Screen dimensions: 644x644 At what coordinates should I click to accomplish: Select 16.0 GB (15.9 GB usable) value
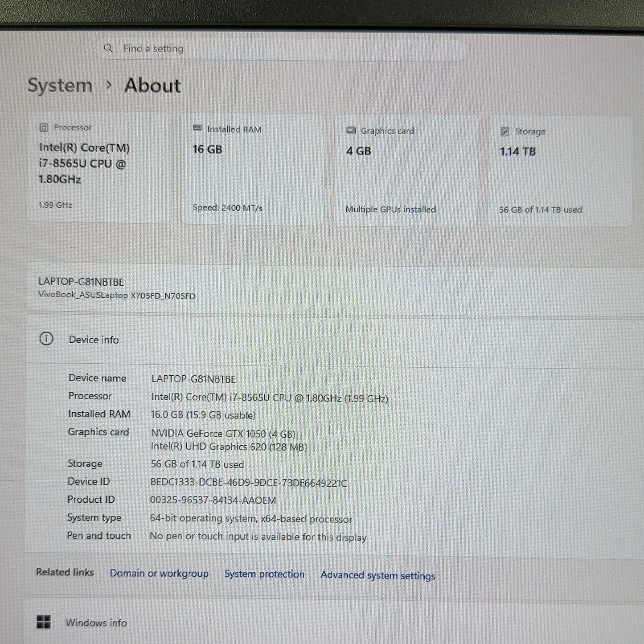coord(203,415)
